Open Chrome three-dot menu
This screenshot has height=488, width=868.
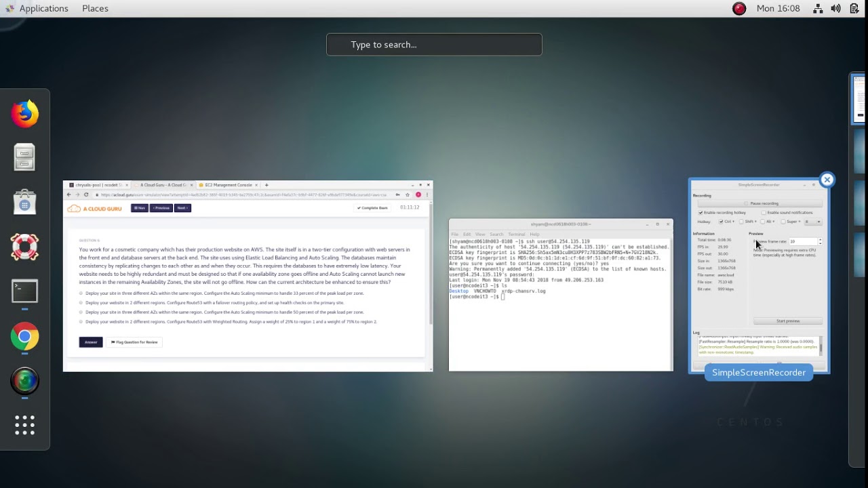[427, 195]
